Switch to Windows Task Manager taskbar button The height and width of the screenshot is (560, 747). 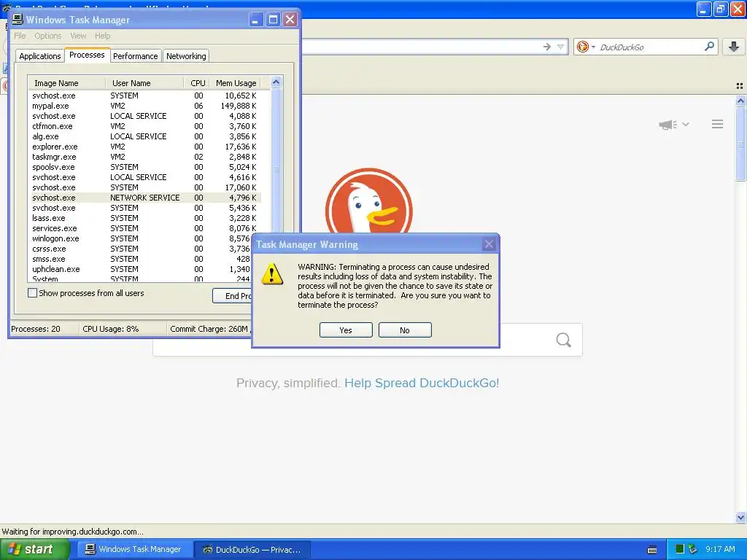tap(135, 549)
